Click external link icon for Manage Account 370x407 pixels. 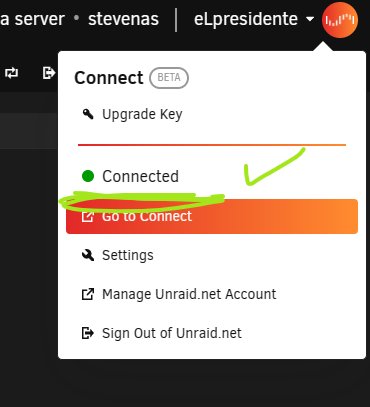tap(88, 294)
